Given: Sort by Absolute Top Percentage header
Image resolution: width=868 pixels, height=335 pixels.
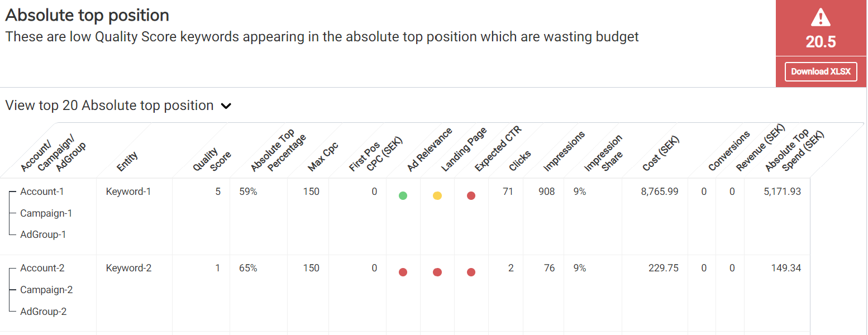Looking at the screenshot, I should tap(278, 151).
